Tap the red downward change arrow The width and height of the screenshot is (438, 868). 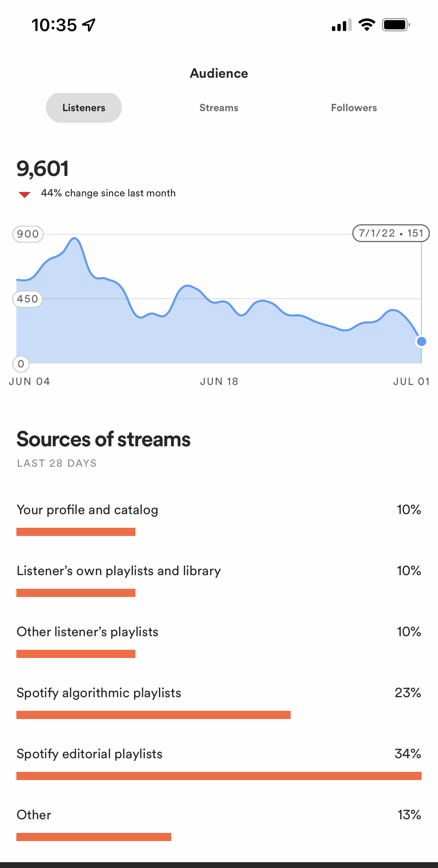pos(25,195)
